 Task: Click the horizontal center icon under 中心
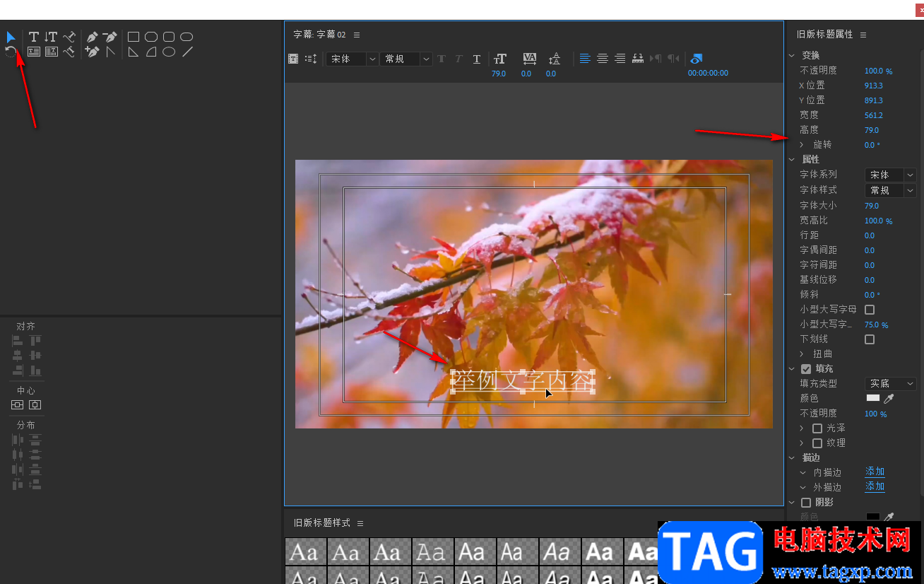coord(18,404)
